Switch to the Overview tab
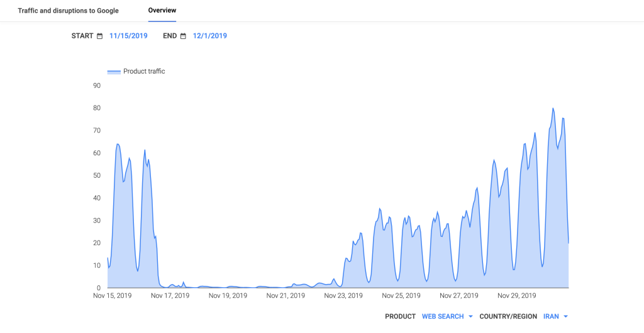 point(162,11)
